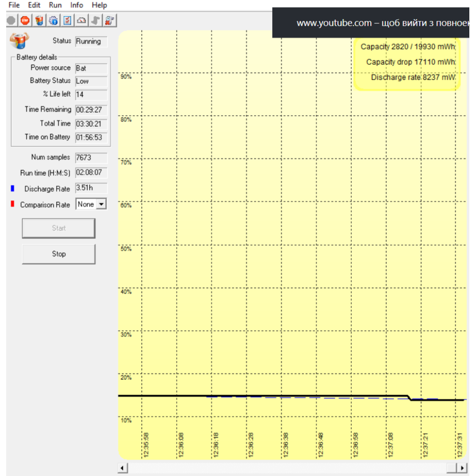The height and width of the screenshot is (476, 476).
Task: Click the grey octagon start icon in toolbar
Action: (x=11, y=20)
